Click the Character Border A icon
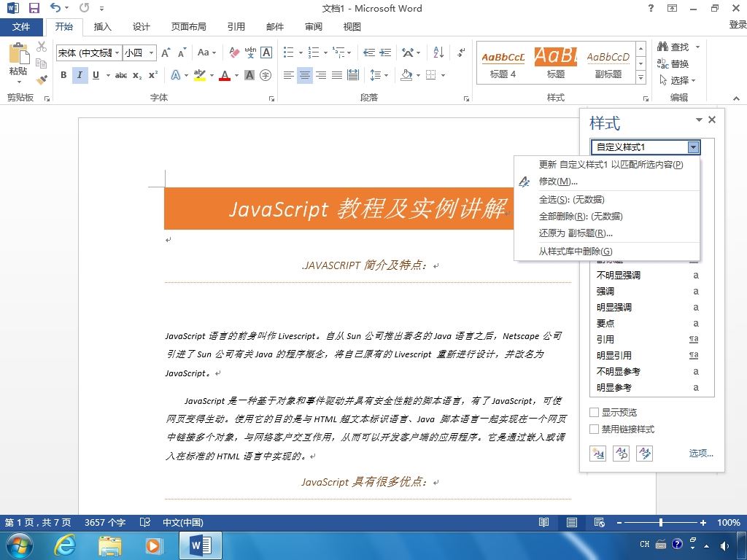747x560 pixels. (x=266, y=52)
